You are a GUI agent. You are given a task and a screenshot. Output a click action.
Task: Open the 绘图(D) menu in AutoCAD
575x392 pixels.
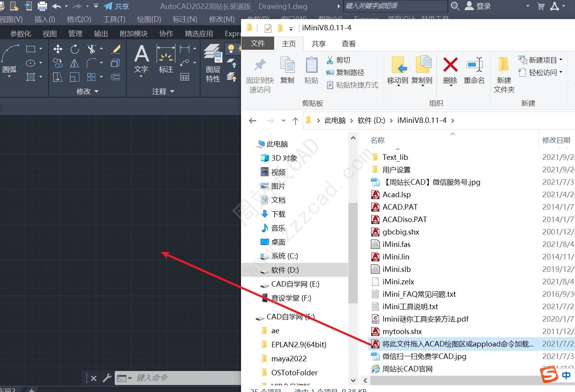149,19
